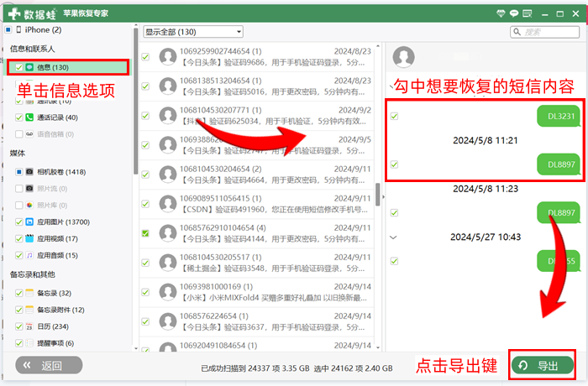Uncheck the 应用图片 (13700) checkbox
588x386 pixels.
coord(18,222)
